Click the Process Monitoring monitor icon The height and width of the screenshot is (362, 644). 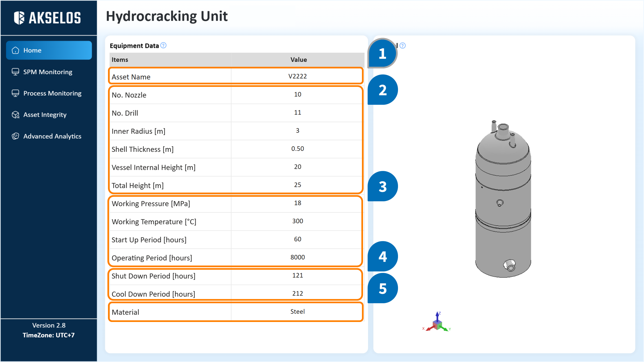pyautogui.click(x=15, y=93)
